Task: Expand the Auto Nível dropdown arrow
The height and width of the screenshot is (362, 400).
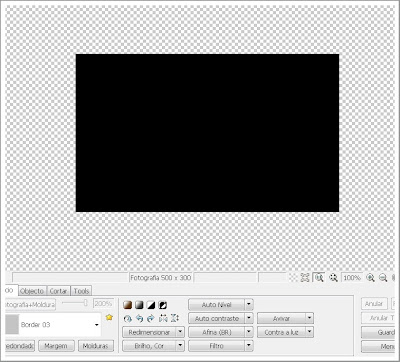Action: tap(249, 305)
